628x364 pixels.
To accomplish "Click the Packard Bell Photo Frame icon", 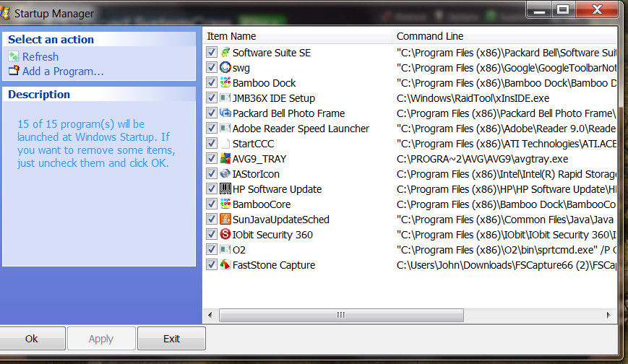I will point(225,113).
